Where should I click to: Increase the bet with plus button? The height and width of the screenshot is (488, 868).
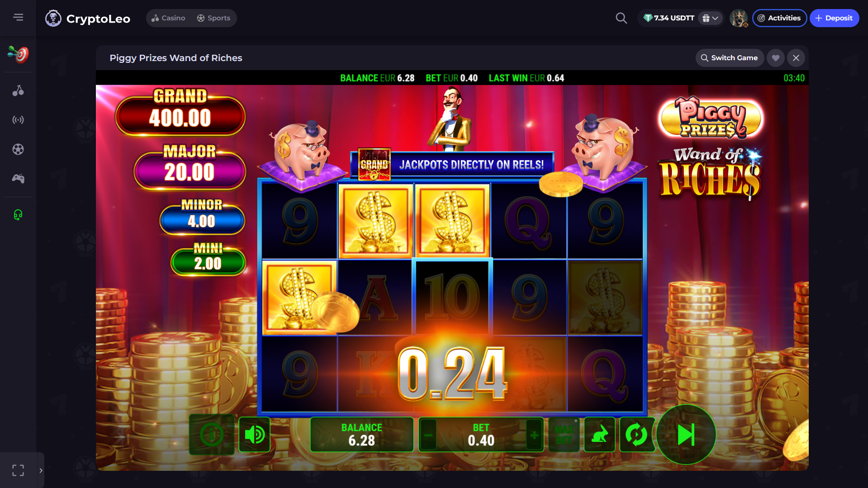tap(534, 435)
